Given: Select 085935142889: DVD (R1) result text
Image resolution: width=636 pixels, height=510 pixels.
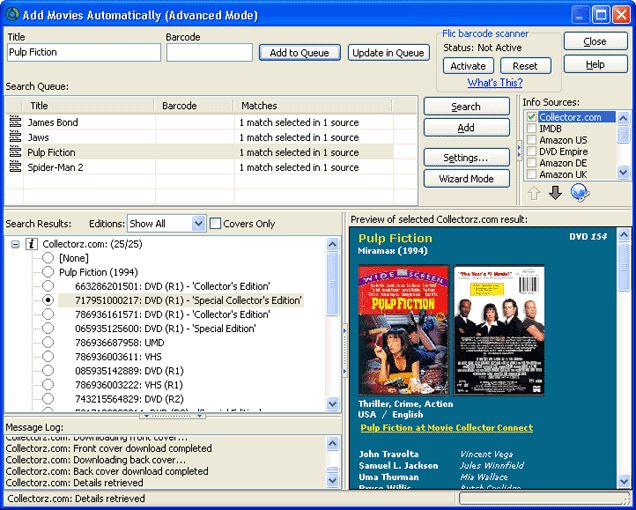Looking at the screenshot, I should pos(129,371).
